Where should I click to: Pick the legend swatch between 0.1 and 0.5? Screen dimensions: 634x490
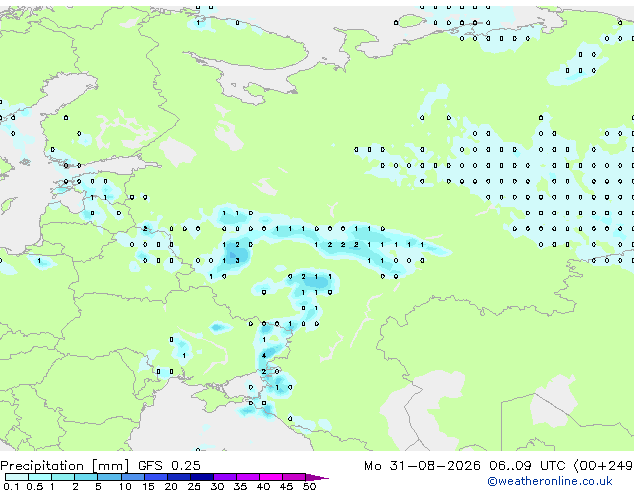click(17, 477)
